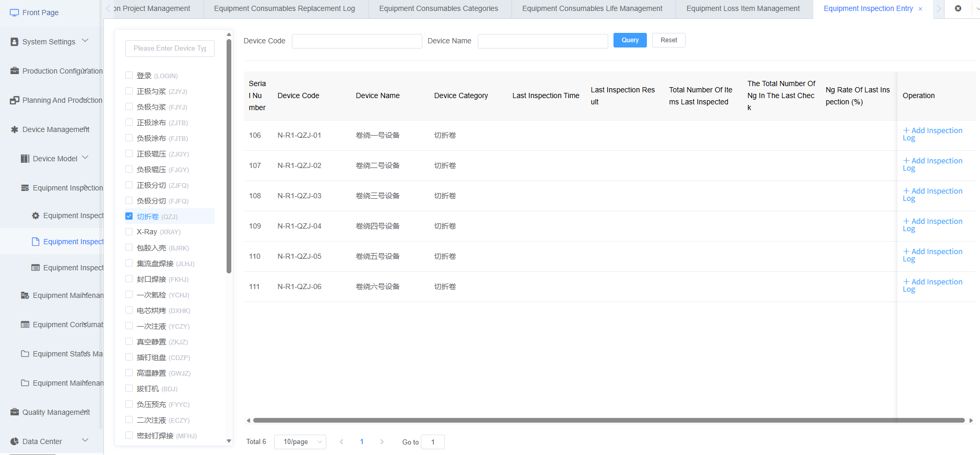Click plus icon for N-R1-QZJ-01 row
The height and width of the screenshot is (455, 980).
(x=906, y=130)
